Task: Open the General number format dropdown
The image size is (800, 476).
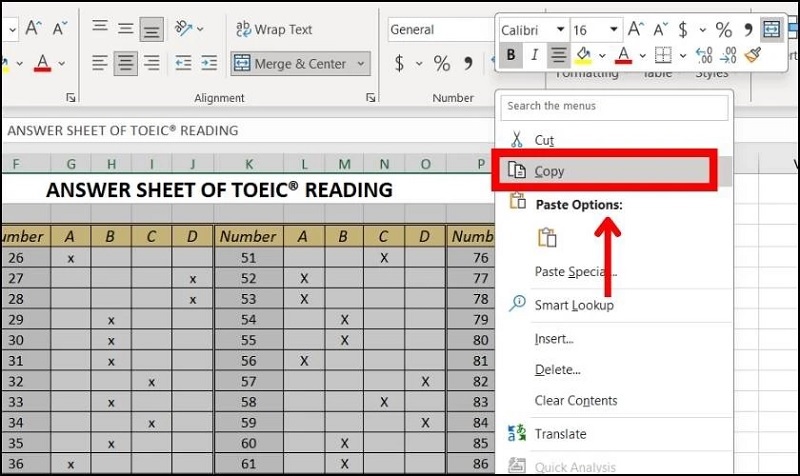Action: click(440, 30)
